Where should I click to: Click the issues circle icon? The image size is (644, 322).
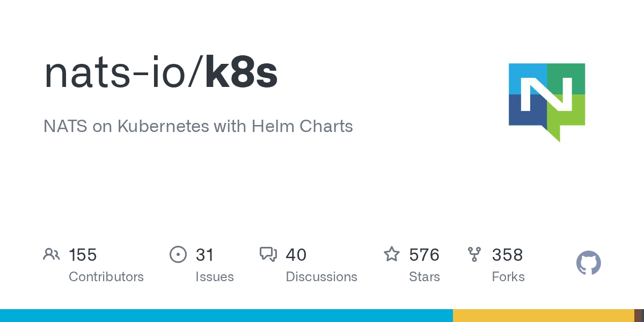(178, 254)
